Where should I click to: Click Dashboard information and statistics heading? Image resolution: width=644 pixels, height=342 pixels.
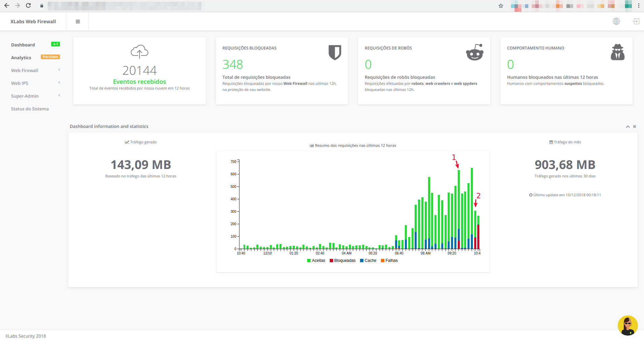109,126
